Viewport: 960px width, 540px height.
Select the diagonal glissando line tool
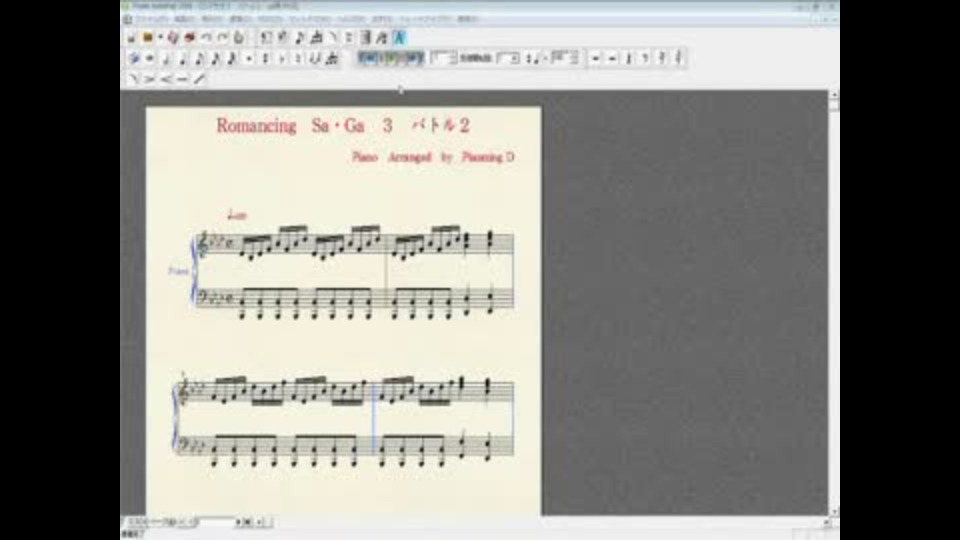click(x=199, y=79)
